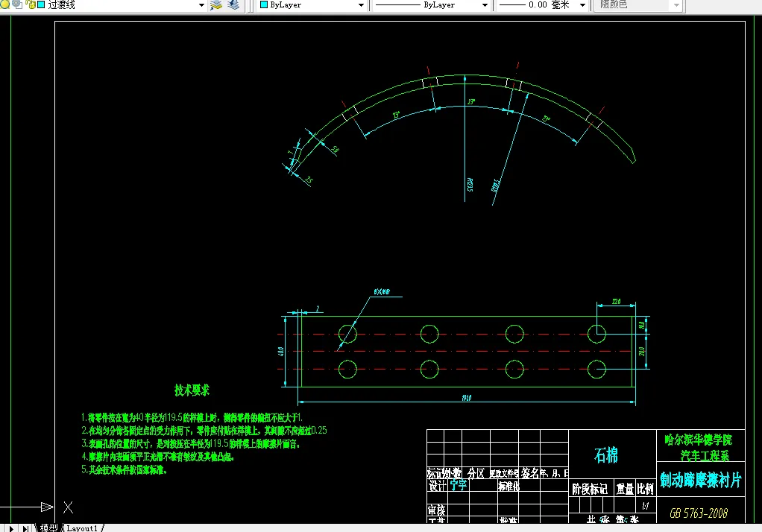
Task: Click the 签名 column header in title block
Action: tap(529, 473)
